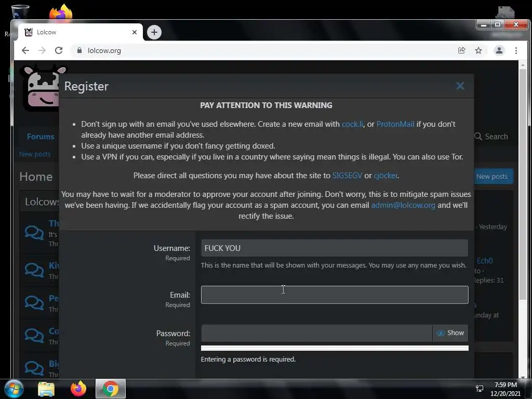Open Firefox from the taskbar
This screenshot has height=399, width=532.
coord(78,389)
